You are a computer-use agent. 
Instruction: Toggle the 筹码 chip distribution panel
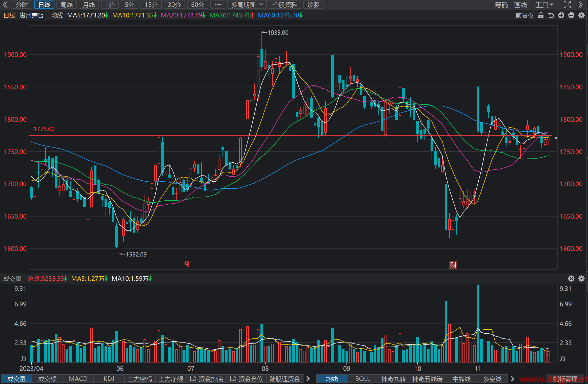pyautogui.click(x=501, y=5)
